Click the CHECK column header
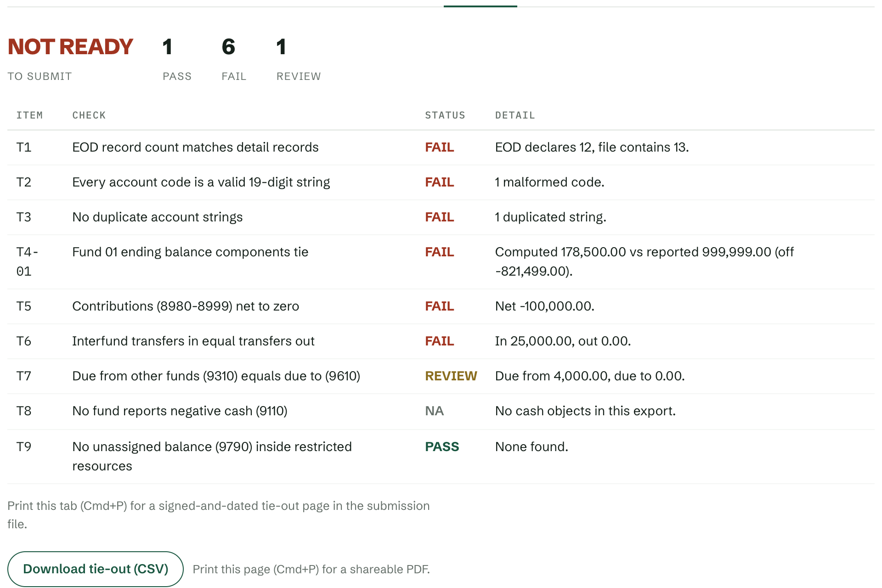Viewport: 882px width, 588px height. [x=89, y=115]
